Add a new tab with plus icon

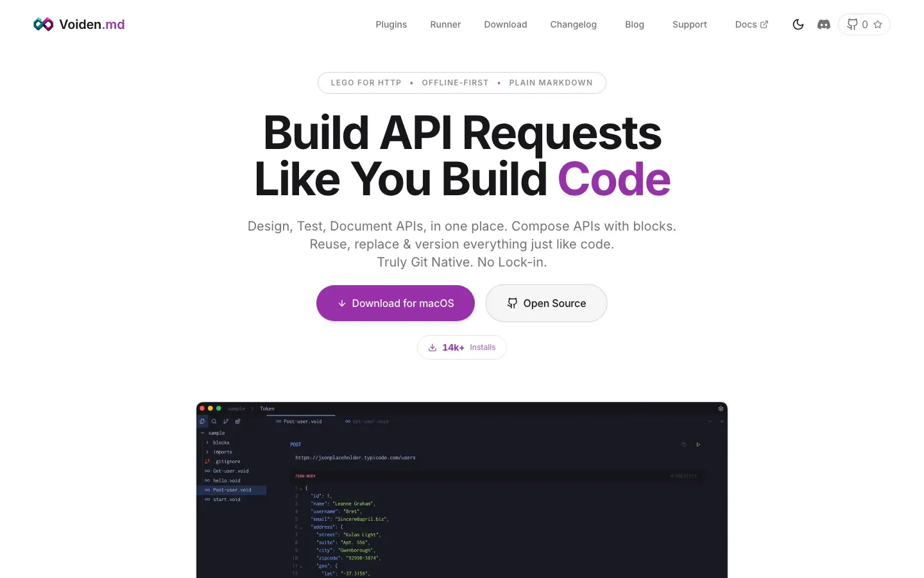pos(722,421)
